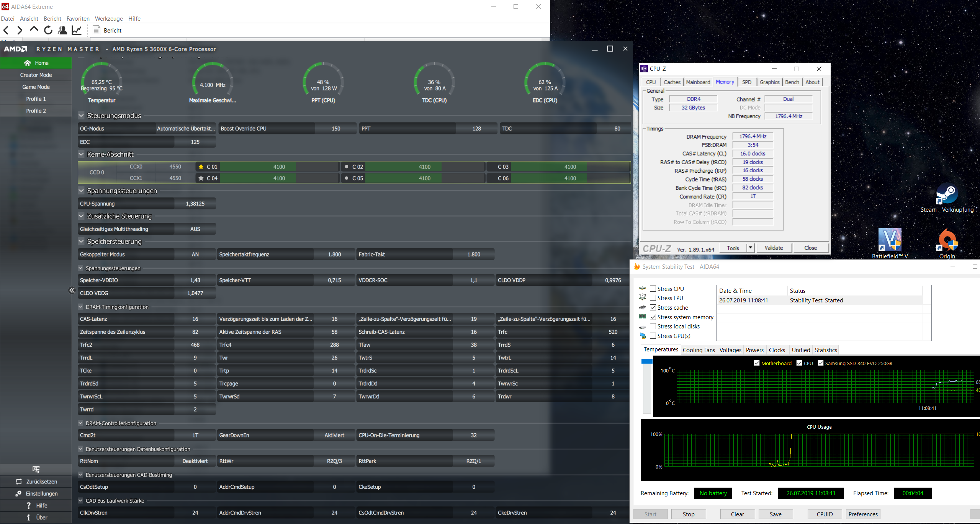Click the AIDA64 user/report person icon

coord(62,30)
